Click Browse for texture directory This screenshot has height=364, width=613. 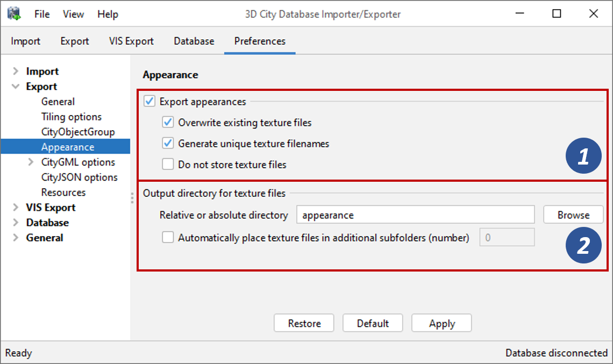(x=574, y=215)
